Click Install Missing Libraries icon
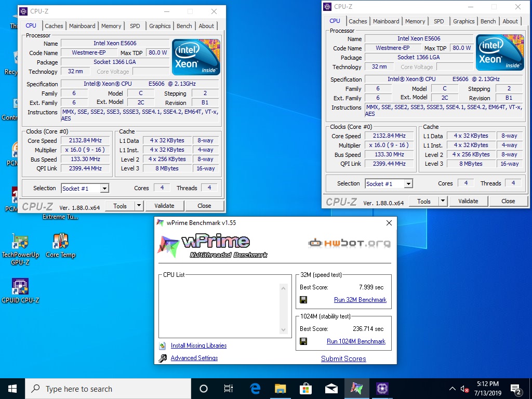 click(163, 345)
